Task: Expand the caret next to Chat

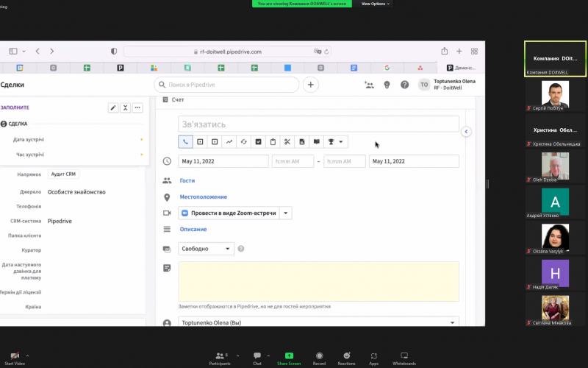Action: (x=268, y=355)
